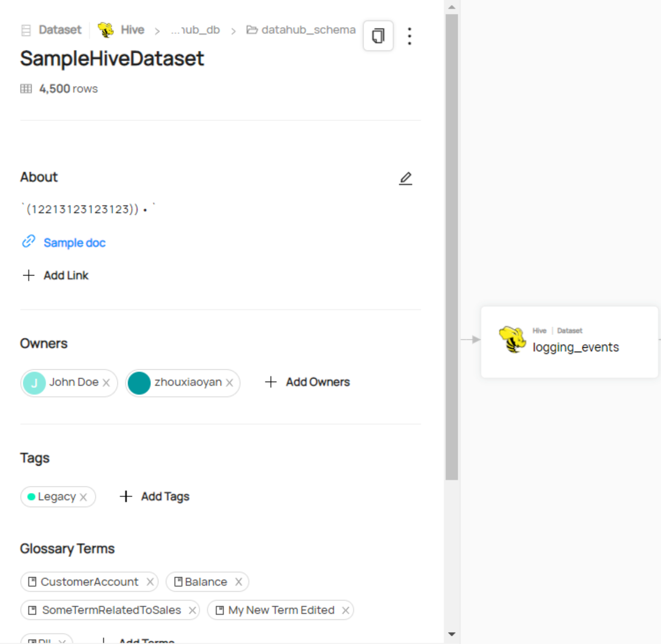Remove My New Term Edited term

pyautogui.click(x=345, y=610)
